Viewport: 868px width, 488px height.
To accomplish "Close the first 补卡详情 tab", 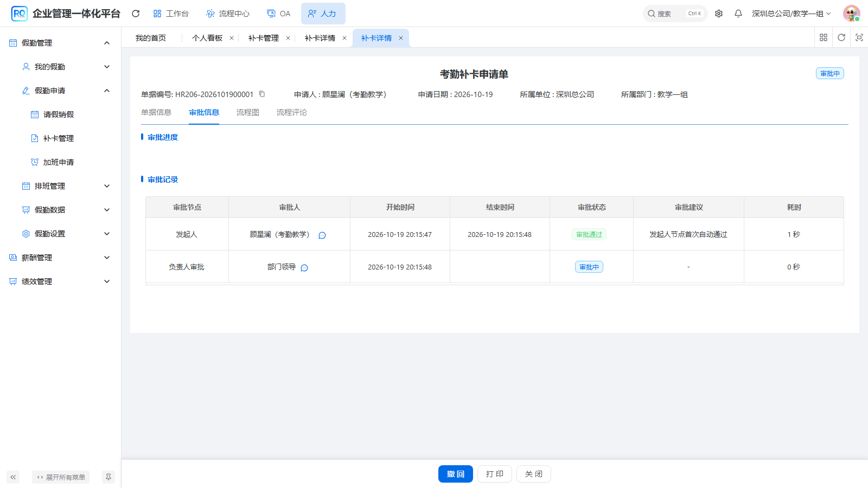I will [x=344, y=38].
